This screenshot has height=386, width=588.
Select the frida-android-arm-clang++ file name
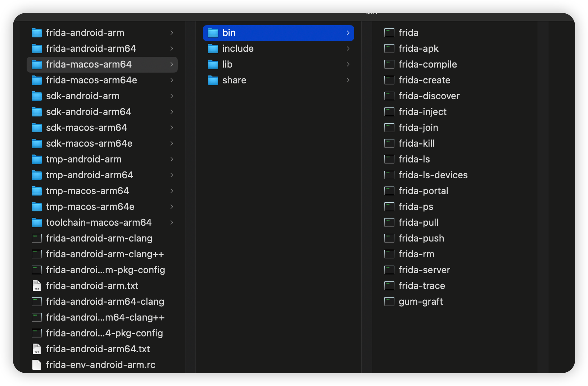[x=105, y=254]
